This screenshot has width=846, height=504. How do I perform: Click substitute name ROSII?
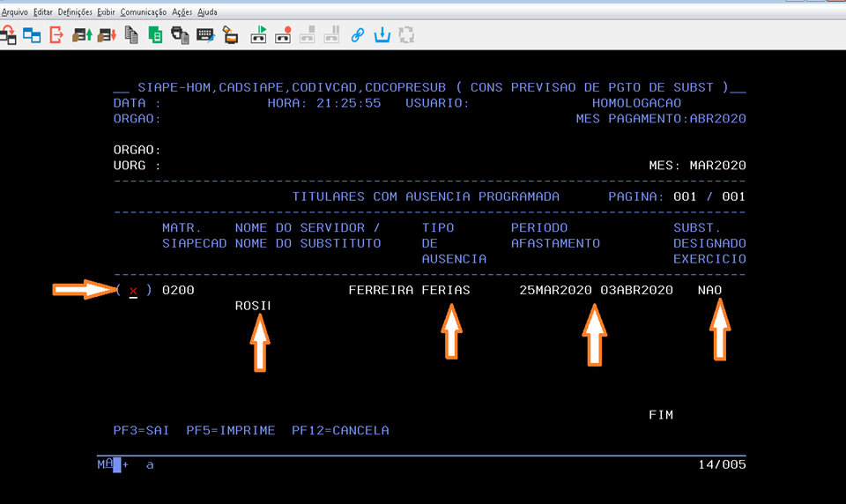(x=253, y=306)
